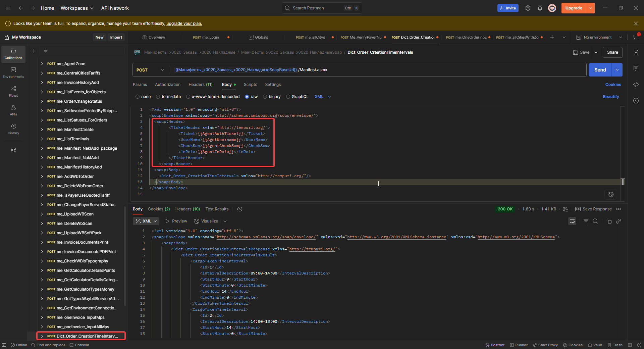Select the binary body type
This screenshot has height=349, width=644.
265,97
